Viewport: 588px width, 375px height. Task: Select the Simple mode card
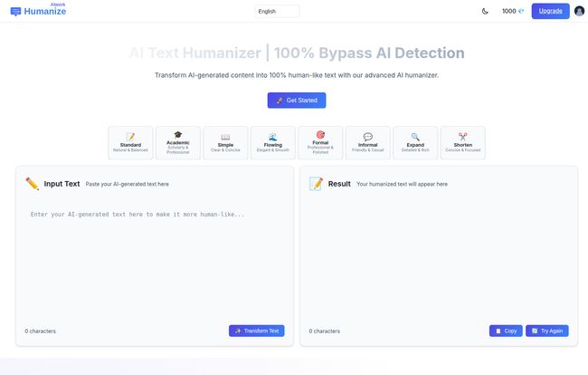tap(225, 142)
